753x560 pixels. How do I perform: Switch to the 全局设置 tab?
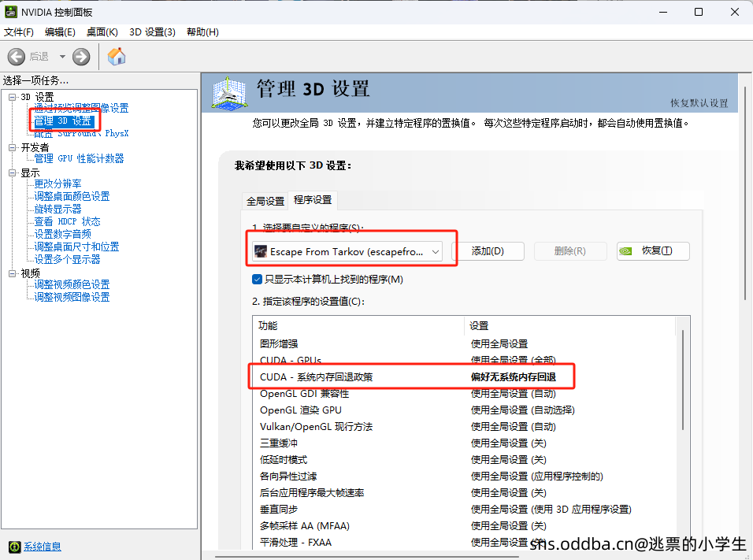265,201
